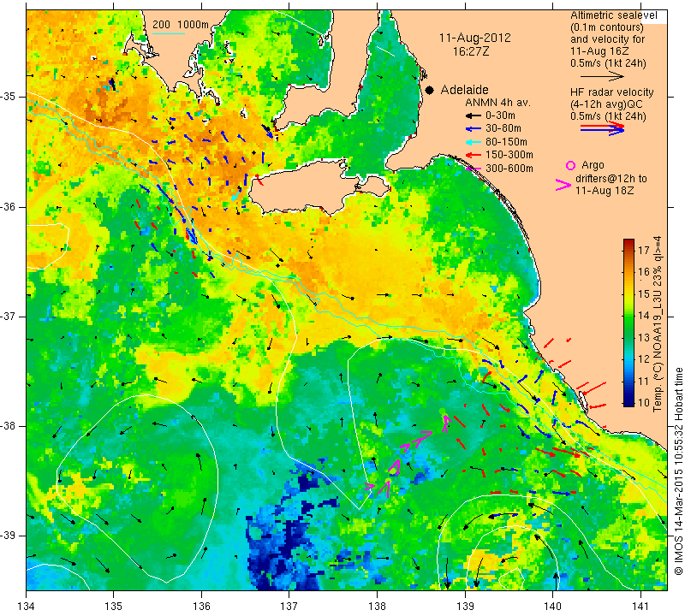Click the longitude axis label 137
The image size is (685, 616).
289,607
